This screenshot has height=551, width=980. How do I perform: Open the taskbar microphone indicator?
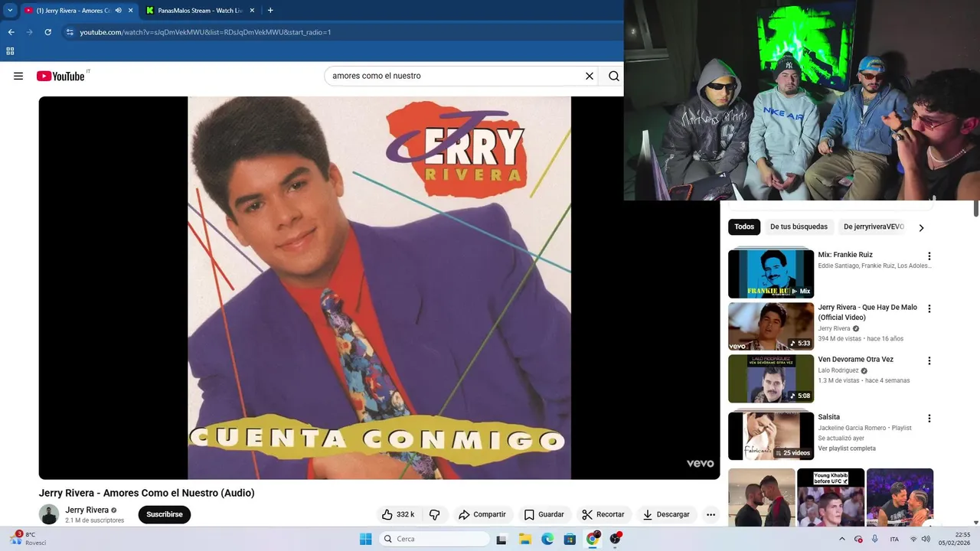[875, 539]
